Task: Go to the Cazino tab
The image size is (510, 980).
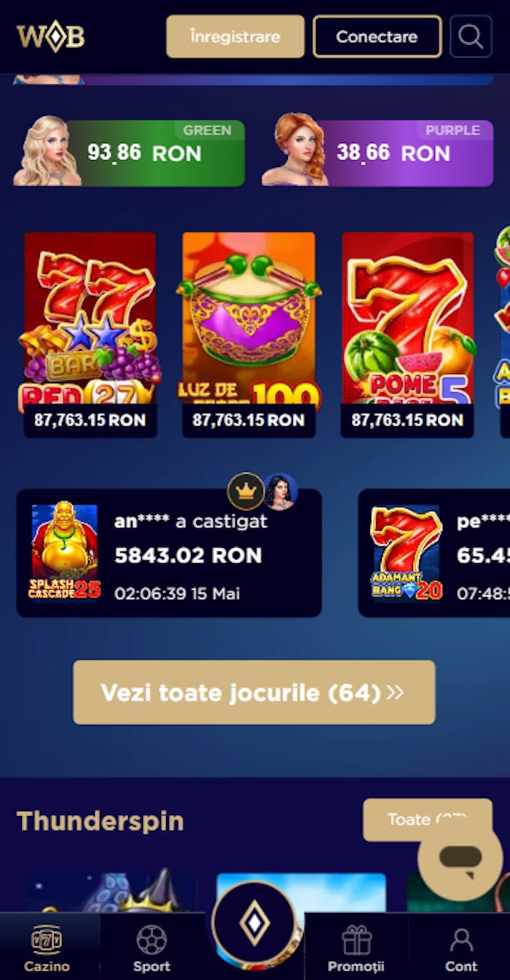Action: point(47,947)
